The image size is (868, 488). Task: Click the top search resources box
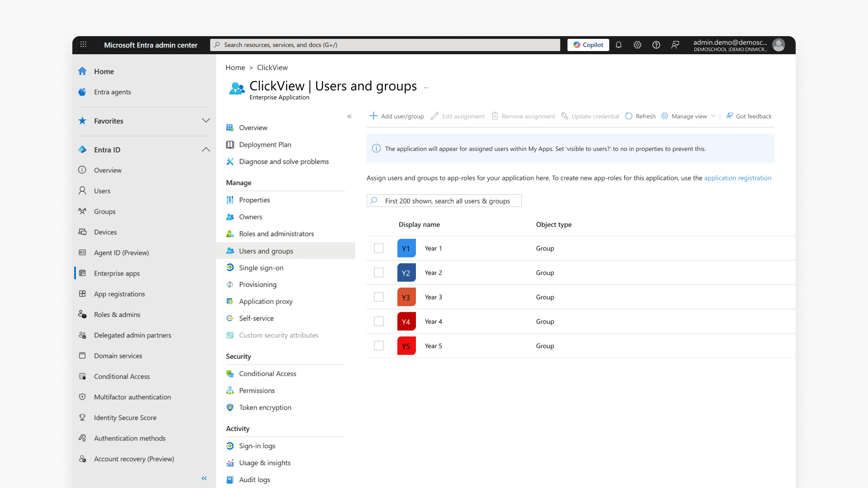[385, 45]
